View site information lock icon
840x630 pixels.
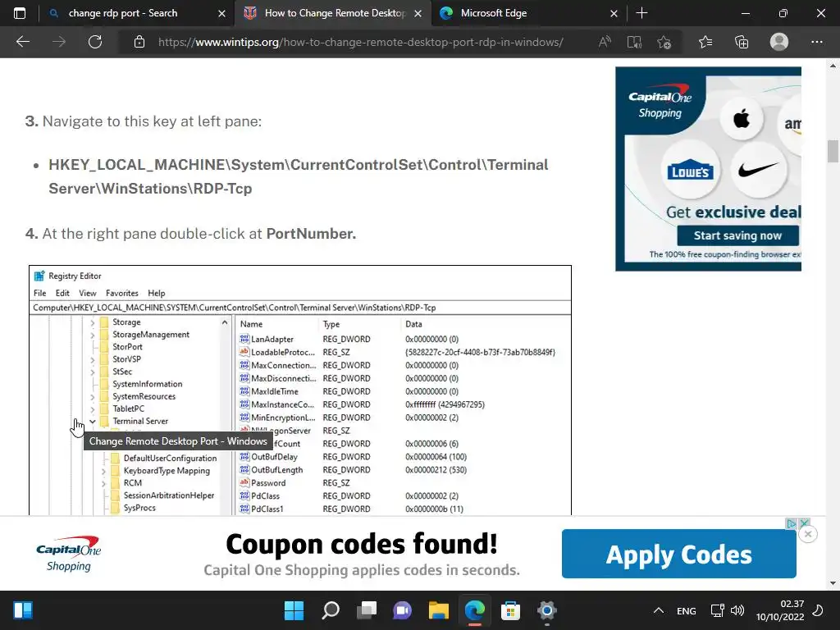[x=139, y=42]
